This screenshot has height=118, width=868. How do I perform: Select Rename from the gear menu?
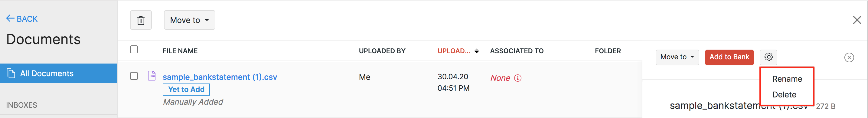coord(787,79)
